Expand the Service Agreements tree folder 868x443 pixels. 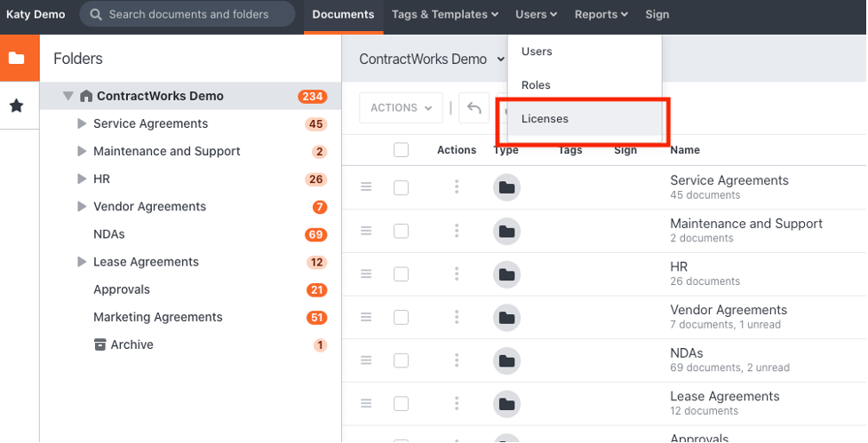(x=82, y=123)
